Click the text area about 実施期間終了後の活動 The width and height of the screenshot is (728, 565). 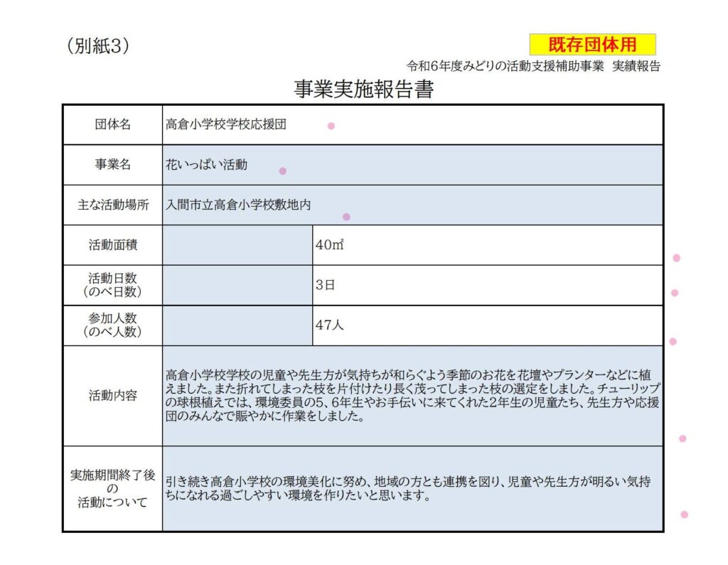point(412,489)
